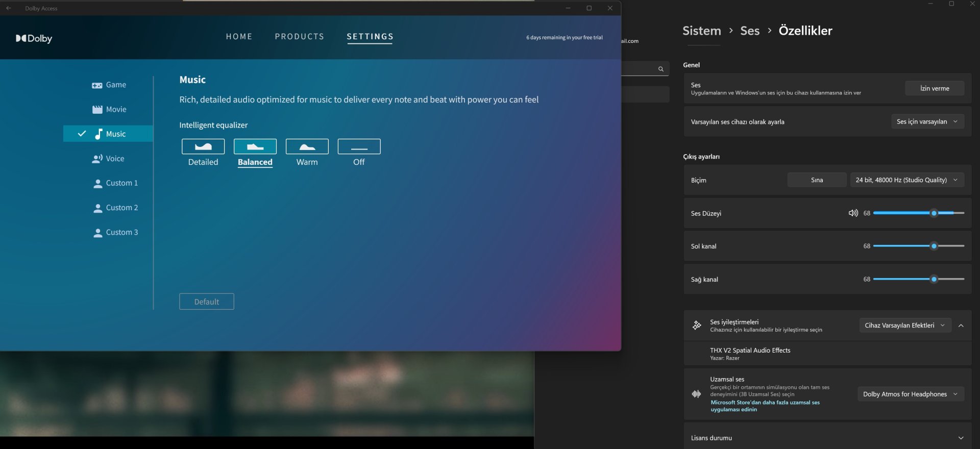Click the Music heading in Dolby Access

click(x=192, y=80)
